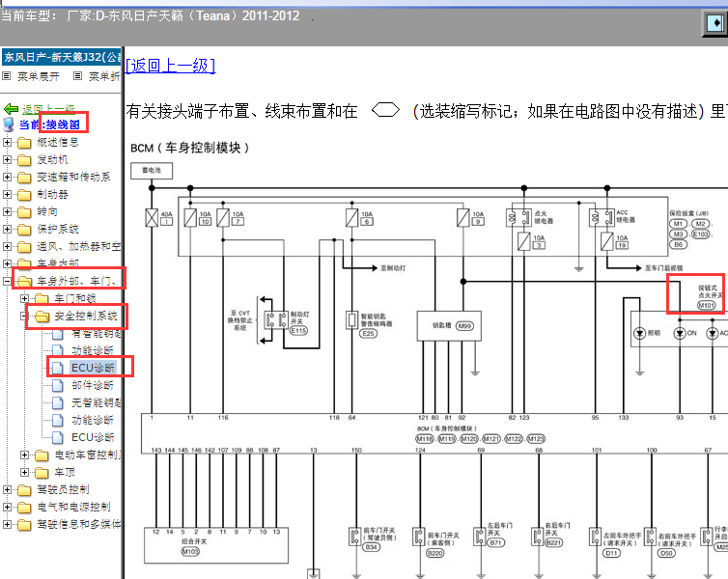Click 菜单展开 to expand all menus
Screen dimensions: 728x579
(x=39, y=76)
